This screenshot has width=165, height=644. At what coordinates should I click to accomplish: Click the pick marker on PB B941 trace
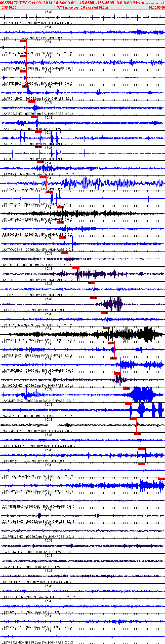[43, 177]
